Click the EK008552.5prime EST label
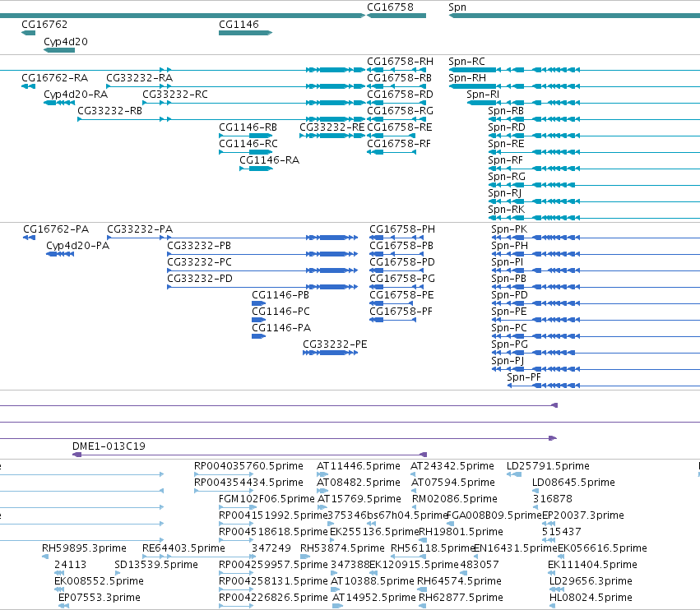This screenshot has height=610, width=700. [99, 581]
